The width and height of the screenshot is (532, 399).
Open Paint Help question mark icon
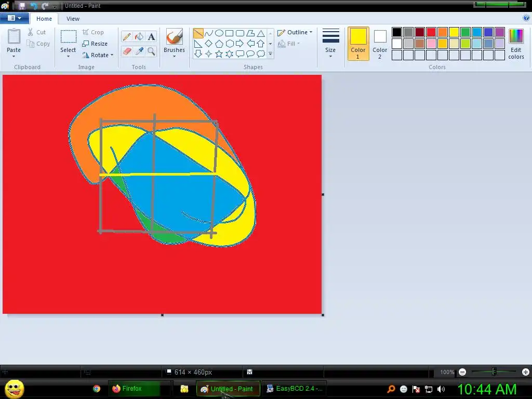point(526,18)
